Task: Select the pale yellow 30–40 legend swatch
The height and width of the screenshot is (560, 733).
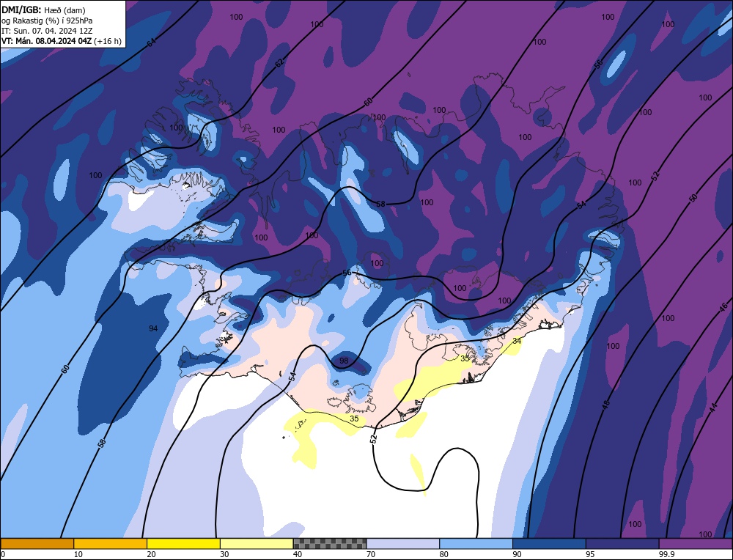Action: click(257, 543)
